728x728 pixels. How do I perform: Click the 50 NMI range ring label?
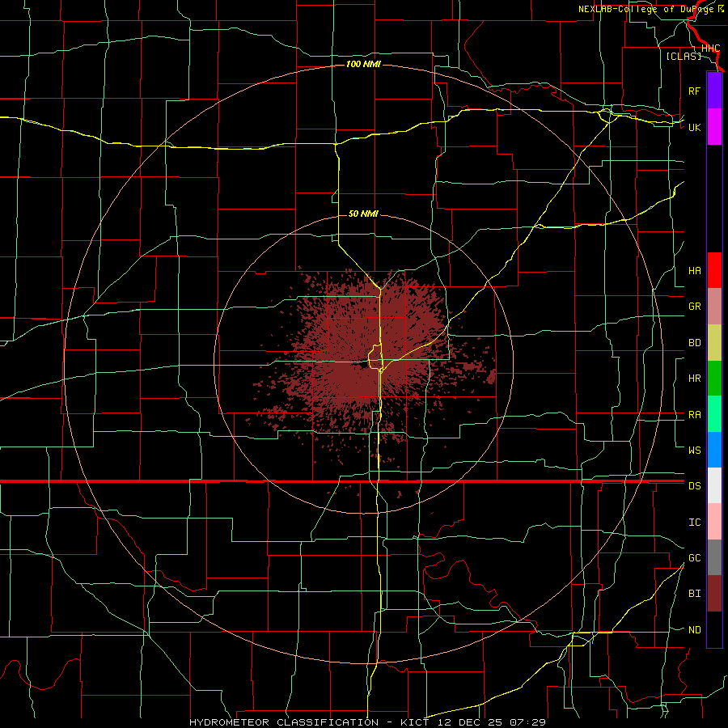363,214
